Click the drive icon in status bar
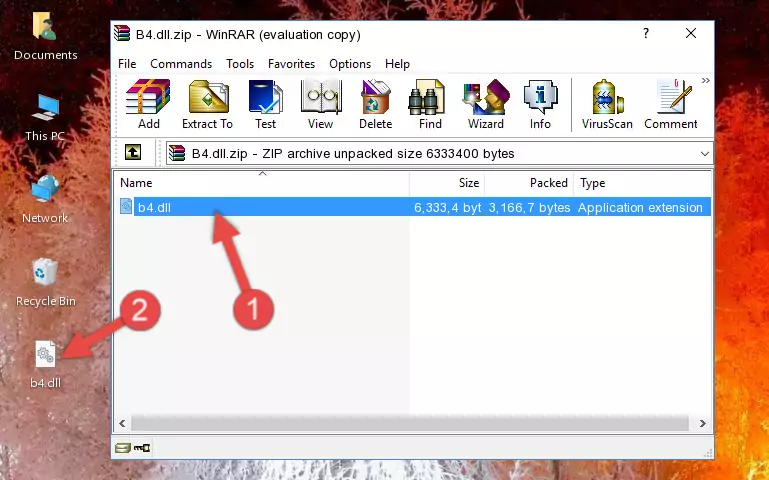Image resolution: width=769 pixels, height=480 pixels. point(122,448)
